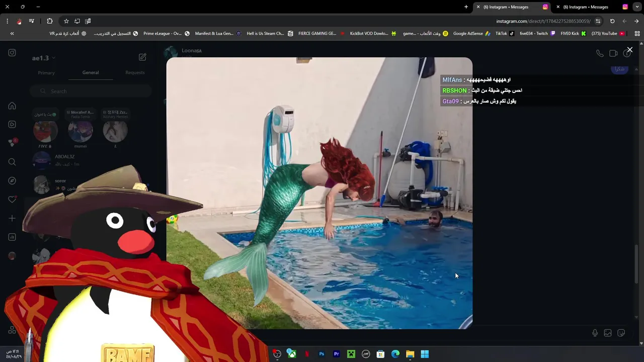This screenshot has width=644, height=362.
Task: Open Search from Instagram sidebar
Action: pyautogui.click(x=12, y=162)
